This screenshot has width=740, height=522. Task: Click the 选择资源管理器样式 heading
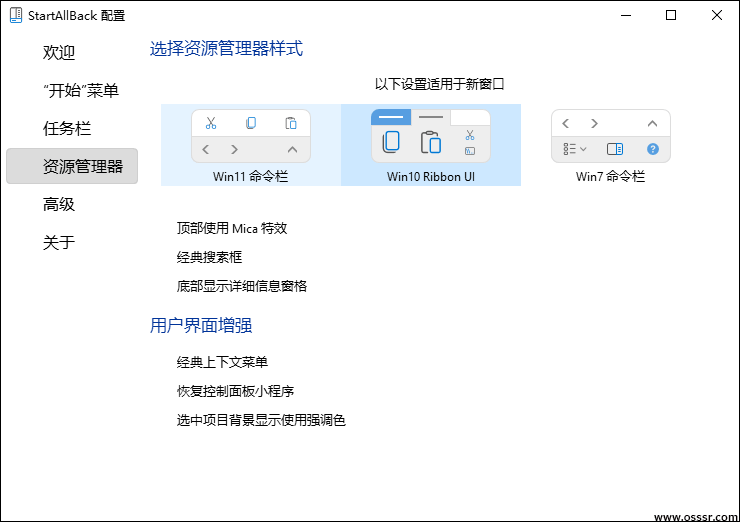pos(226,48)
